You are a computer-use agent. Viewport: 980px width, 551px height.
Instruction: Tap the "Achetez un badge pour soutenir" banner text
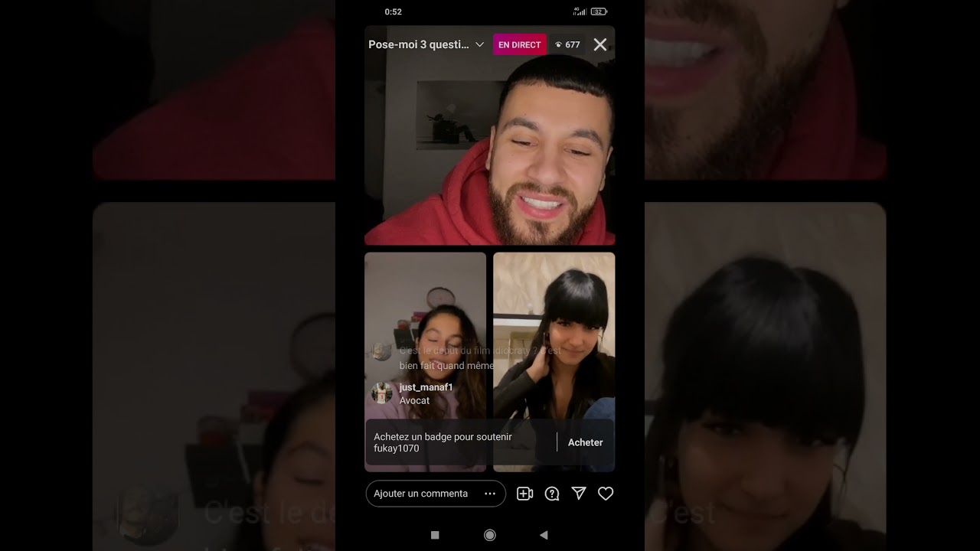(443, 442)
